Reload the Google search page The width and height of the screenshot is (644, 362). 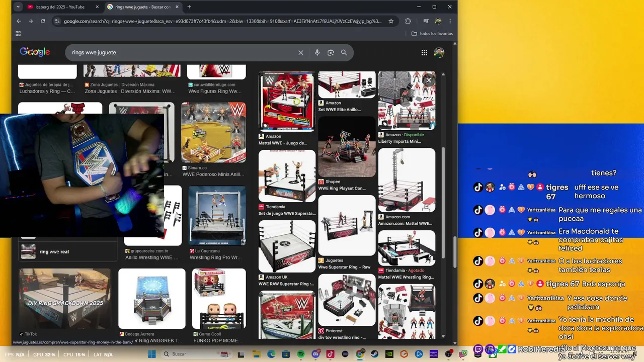click(43, 21)
